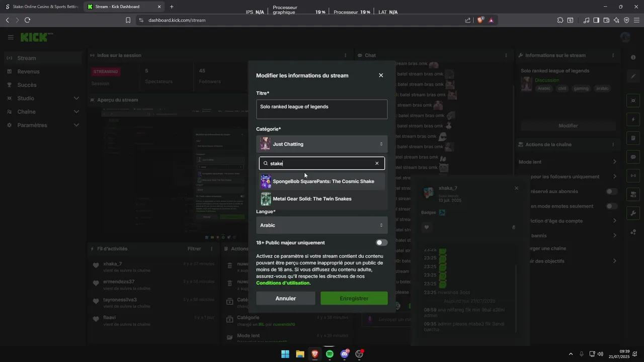
Task: Click the user avatar at top right
Action: (625, 37)
